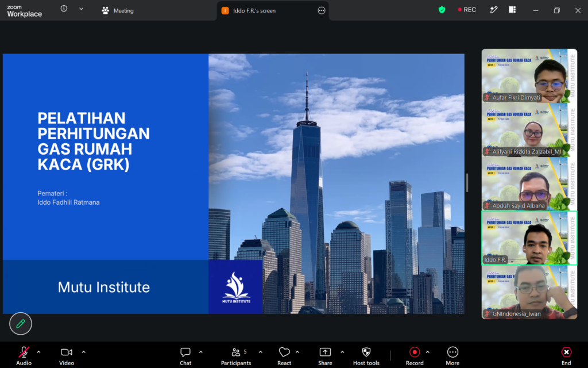This screenshot has height=368, width=588.
Task: Select Iddo F.R. video thumbnail
Action: (x=529, y=238)
